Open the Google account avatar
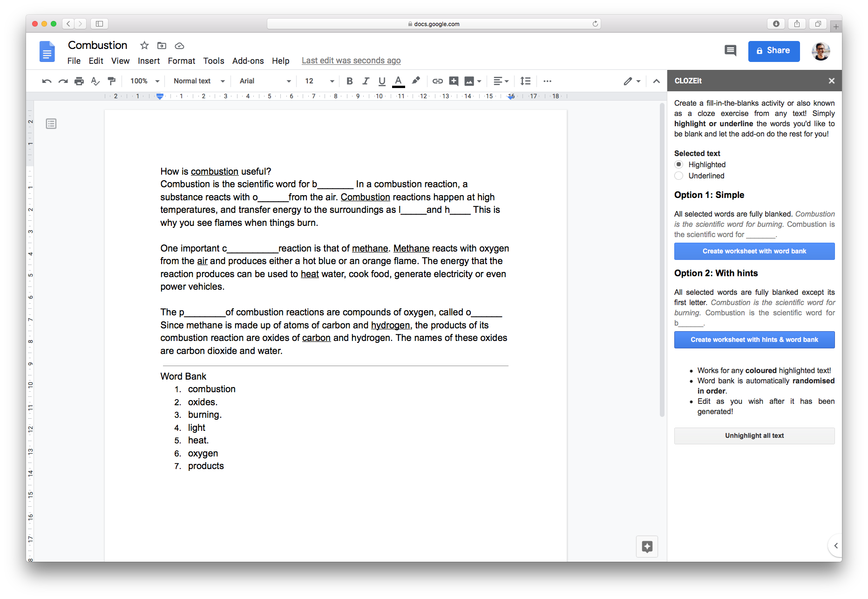 coord(821,51)
